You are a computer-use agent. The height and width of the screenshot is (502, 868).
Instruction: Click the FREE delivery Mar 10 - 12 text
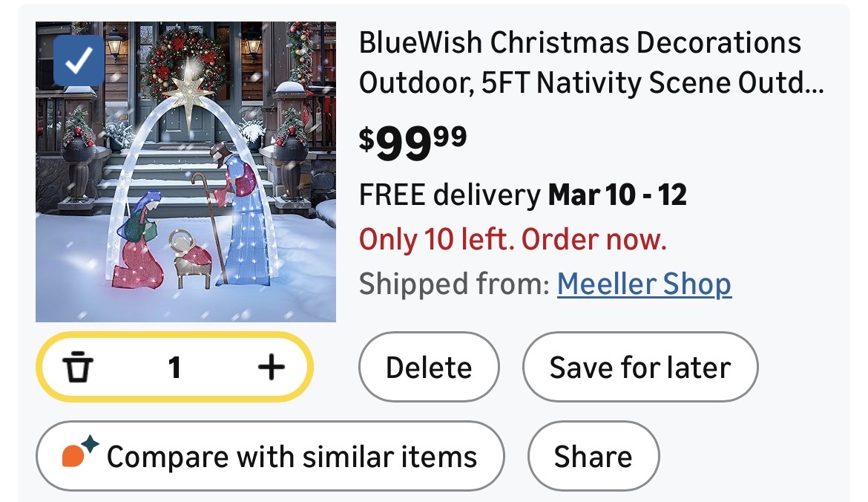coord(522,195)
